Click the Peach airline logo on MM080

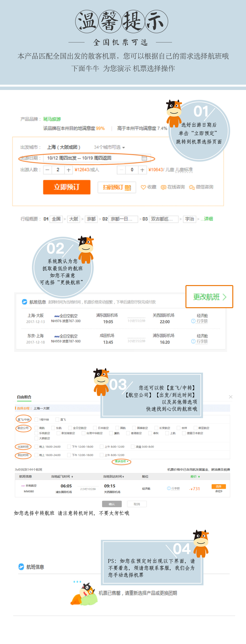tap(23, 486)
